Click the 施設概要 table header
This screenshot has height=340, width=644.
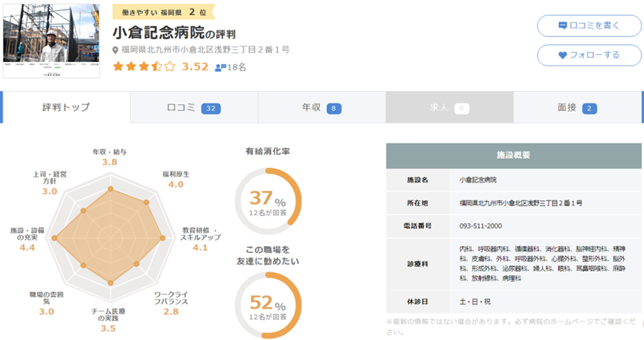tap(514, 155)
